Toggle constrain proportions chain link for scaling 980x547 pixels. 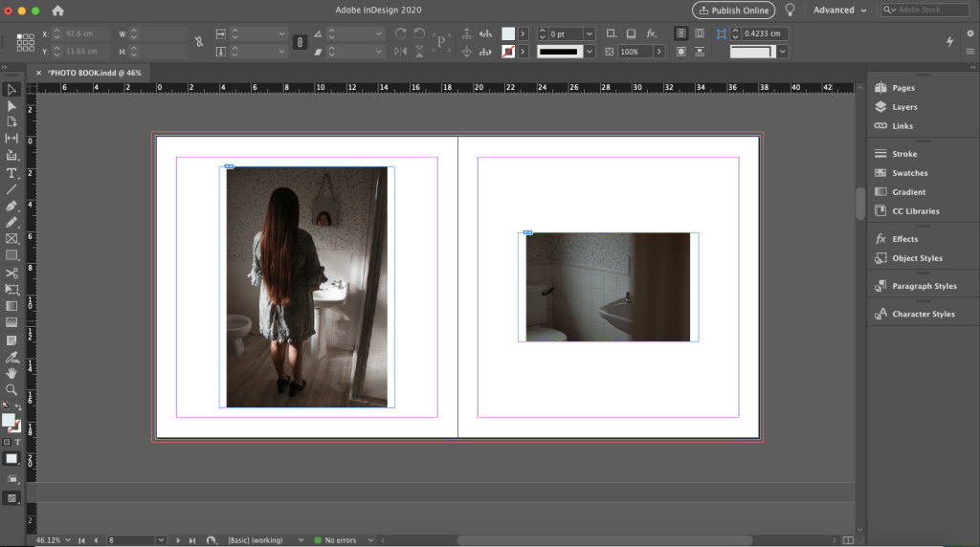tap(299, 42)
